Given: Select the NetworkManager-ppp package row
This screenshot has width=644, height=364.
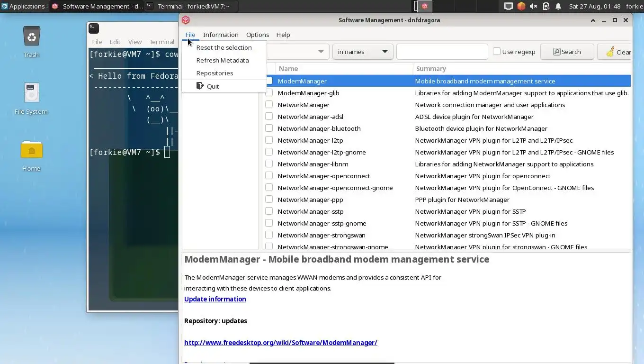Looking at the screenshot, I should point(447,200).
